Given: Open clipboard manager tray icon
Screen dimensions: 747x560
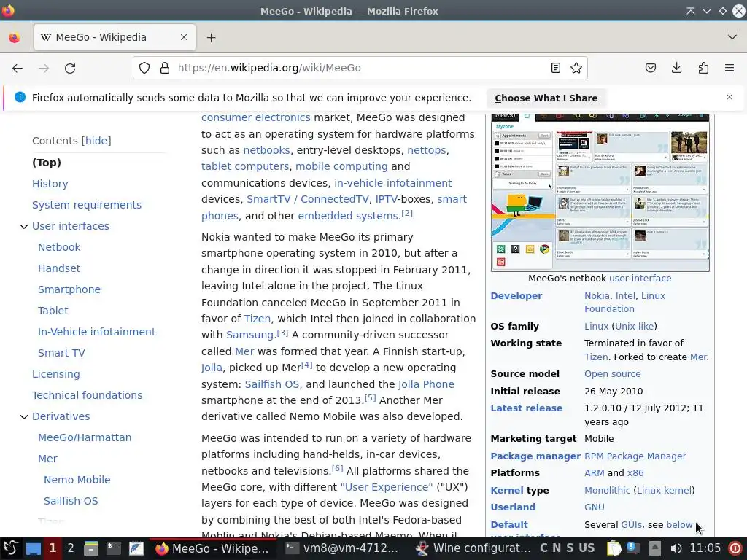Looking at the screenshot, I should point(614,548).
